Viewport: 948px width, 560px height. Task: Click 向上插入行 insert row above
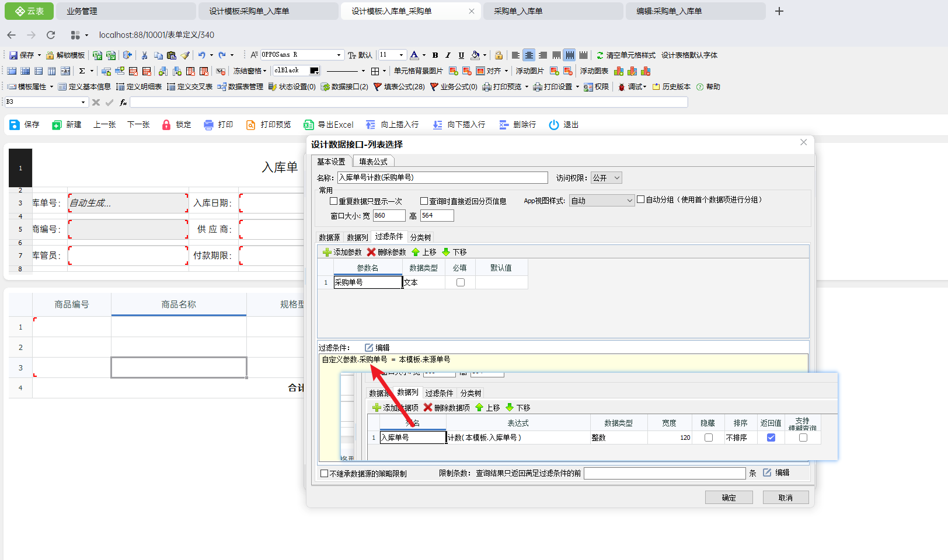392,125
